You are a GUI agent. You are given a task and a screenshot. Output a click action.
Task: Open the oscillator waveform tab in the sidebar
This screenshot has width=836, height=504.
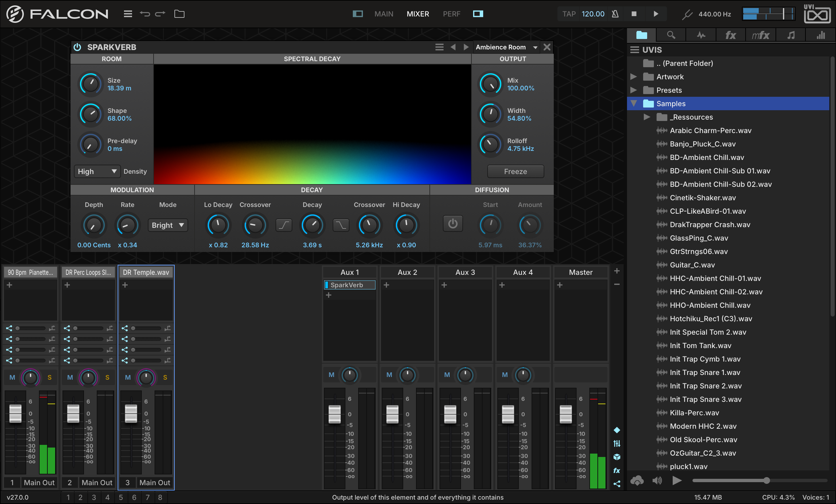pyautogui.click(x=701, y=35)
